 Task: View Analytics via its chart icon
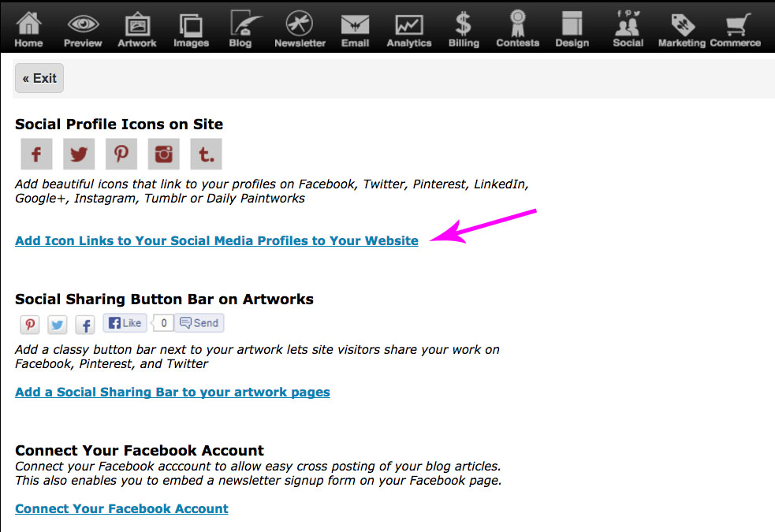408,24
